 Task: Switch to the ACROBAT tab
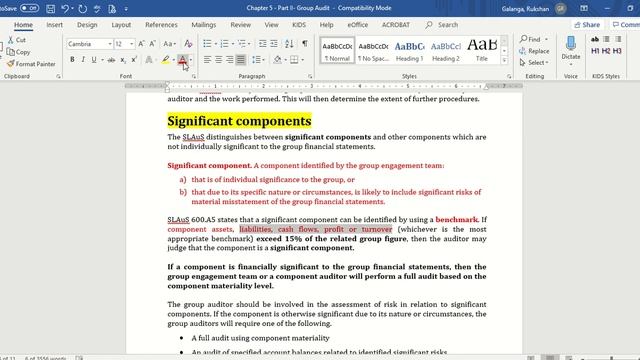396,25
